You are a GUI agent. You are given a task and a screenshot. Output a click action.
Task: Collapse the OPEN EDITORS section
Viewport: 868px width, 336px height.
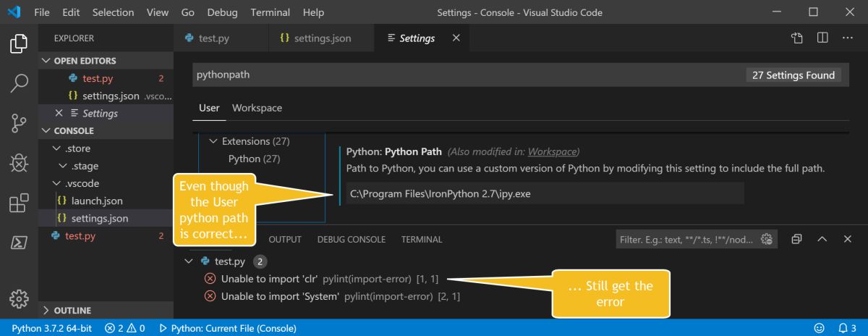pos(47,61)
